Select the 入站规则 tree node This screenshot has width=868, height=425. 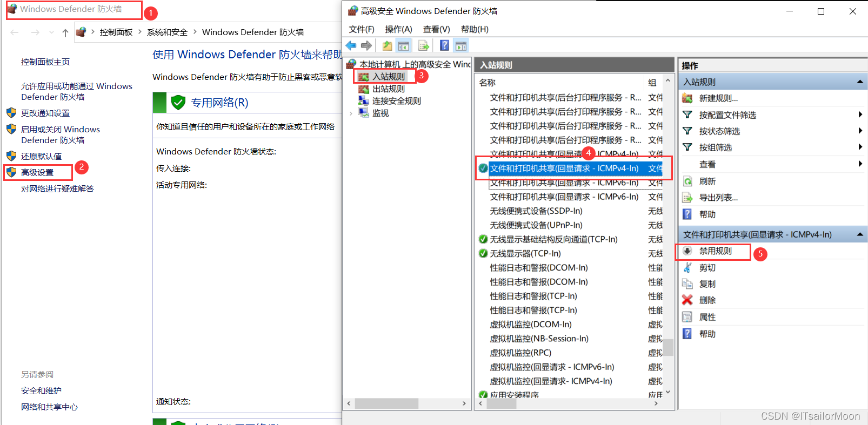coord(388,77)
